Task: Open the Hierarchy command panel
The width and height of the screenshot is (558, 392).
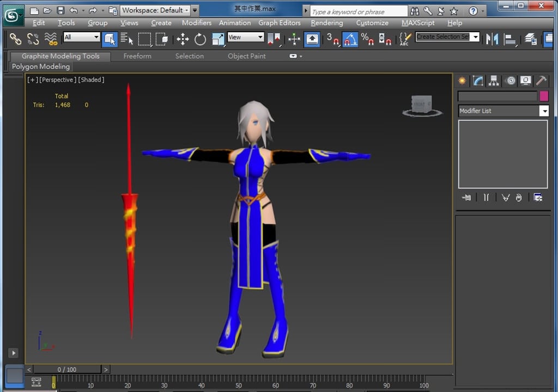Action: coord(494,81)
